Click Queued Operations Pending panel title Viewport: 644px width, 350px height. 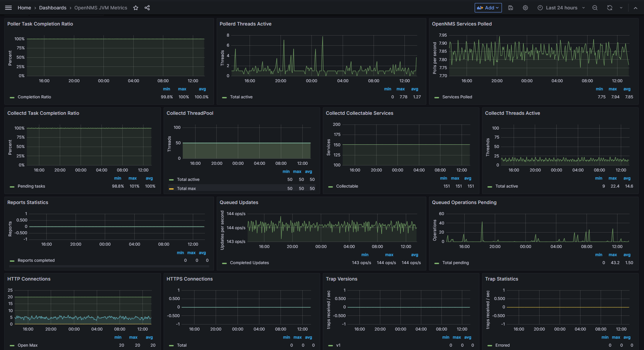(464, 202)
